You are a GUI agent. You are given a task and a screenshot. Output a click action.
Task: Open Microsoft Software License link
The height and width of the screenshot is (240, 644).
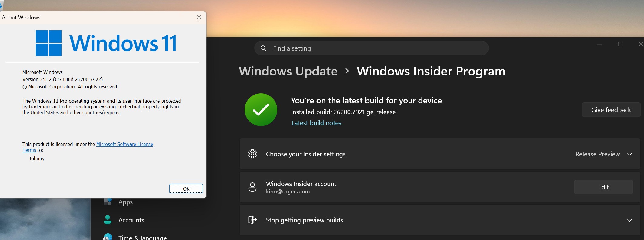tap(125, 144)
